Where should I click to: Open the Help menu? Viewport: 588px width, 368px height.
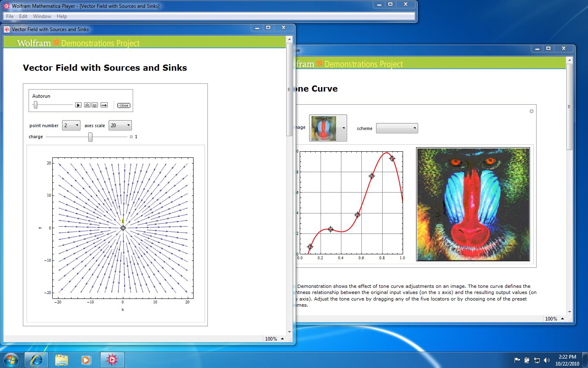[62, 16]
